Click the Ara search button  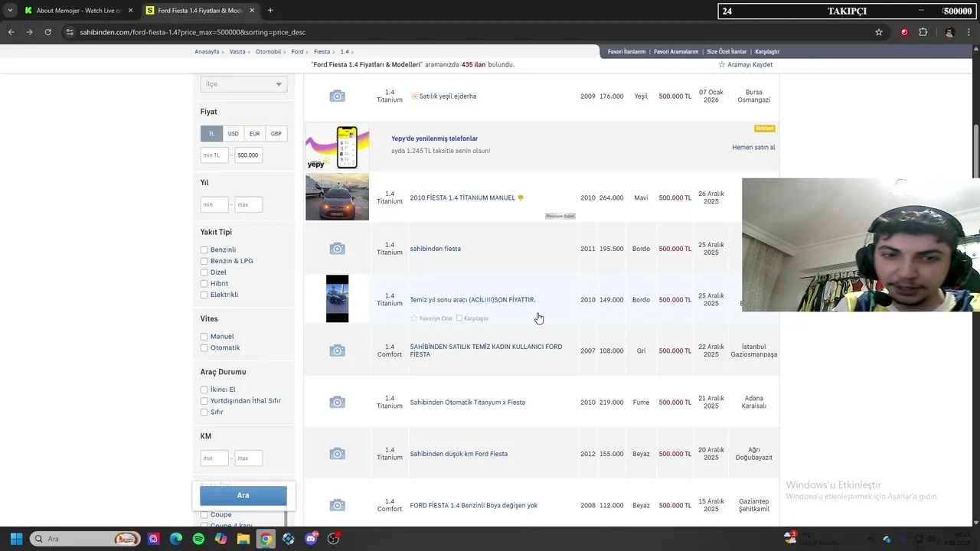point(243,495)
